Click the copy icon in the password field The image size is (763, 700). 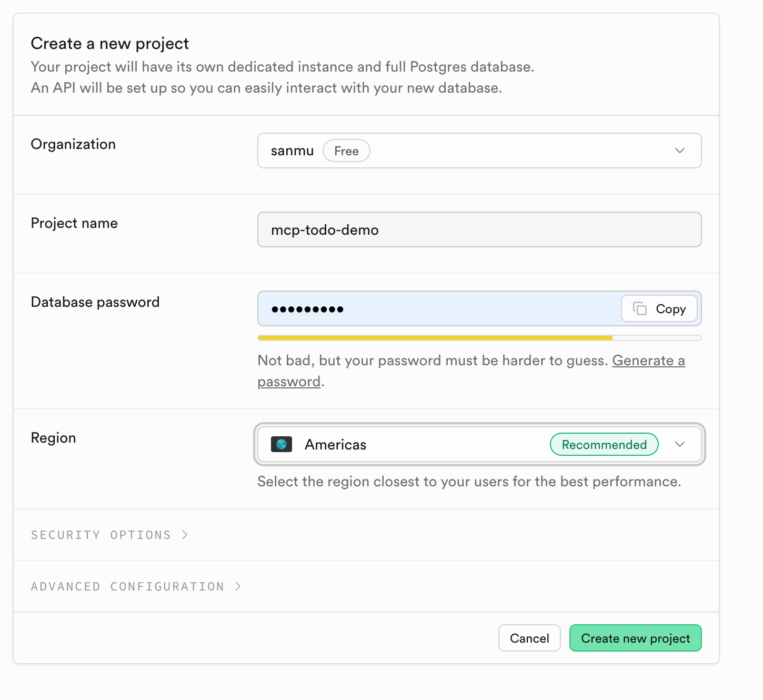[639, 308]
